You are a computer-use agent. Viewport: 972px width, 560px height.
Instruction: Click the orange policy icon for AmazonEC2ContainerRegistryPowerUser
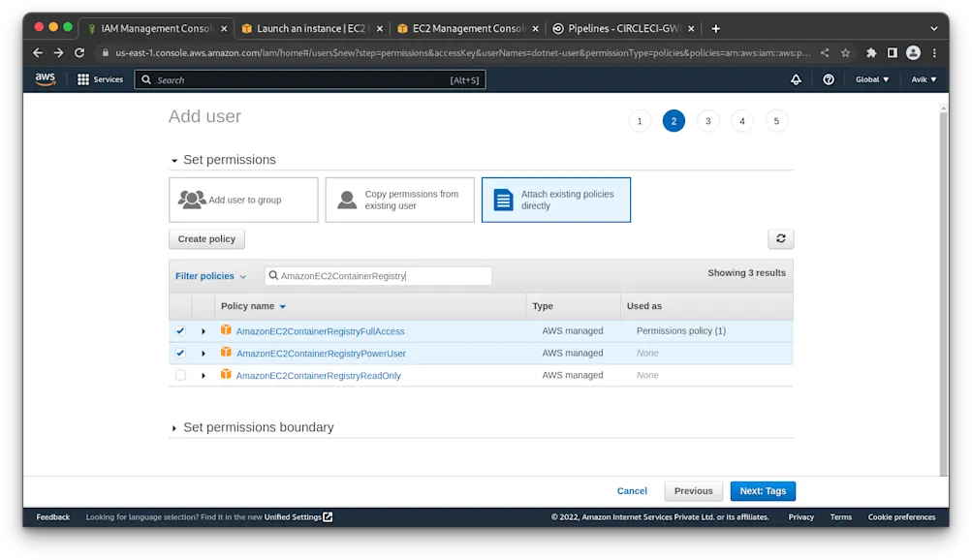[x=226, y=353]
